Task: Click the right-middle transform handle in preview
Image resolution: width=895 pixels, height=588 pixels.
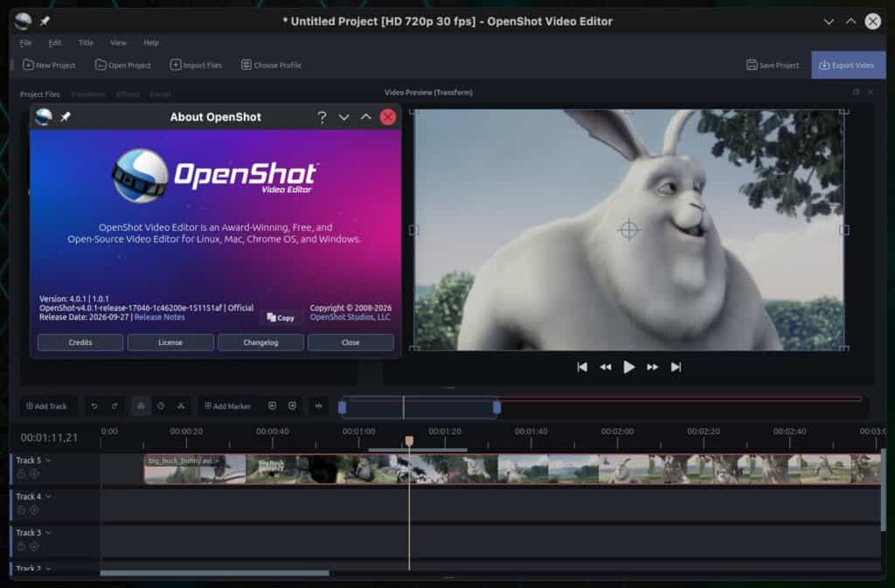Action: pyautogui.click(x=844, y=230)
